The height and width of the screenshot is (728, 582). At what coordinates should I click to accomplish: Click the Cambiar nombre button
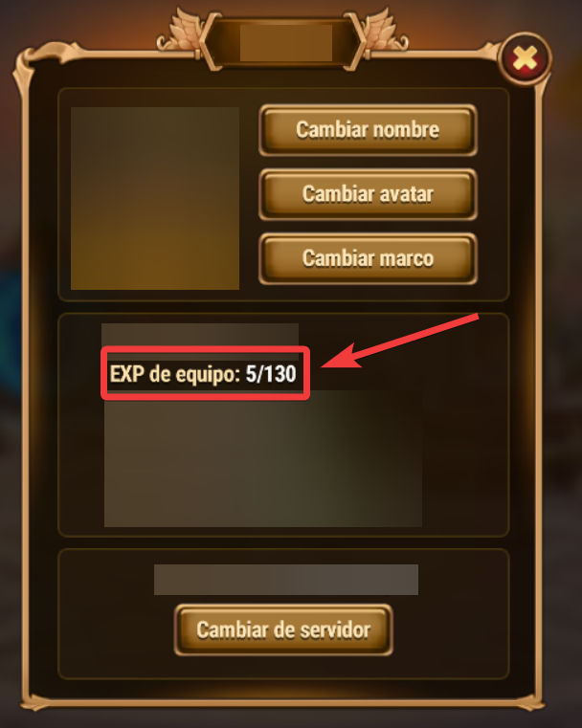[x=368, y=130]
